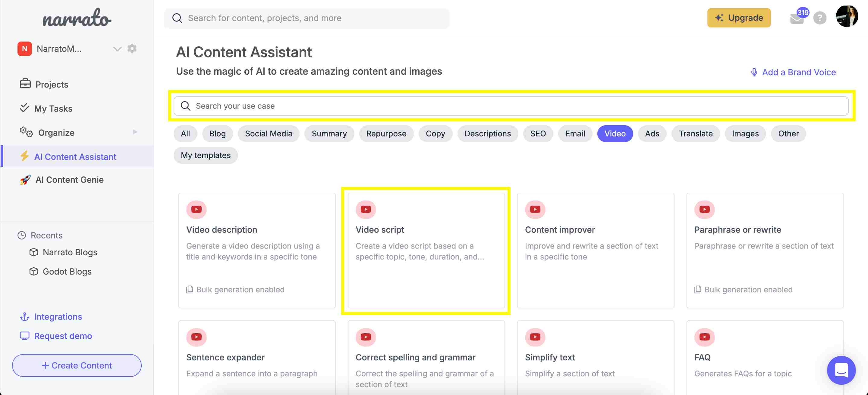Select the SEO filter tab

(538, 134)
